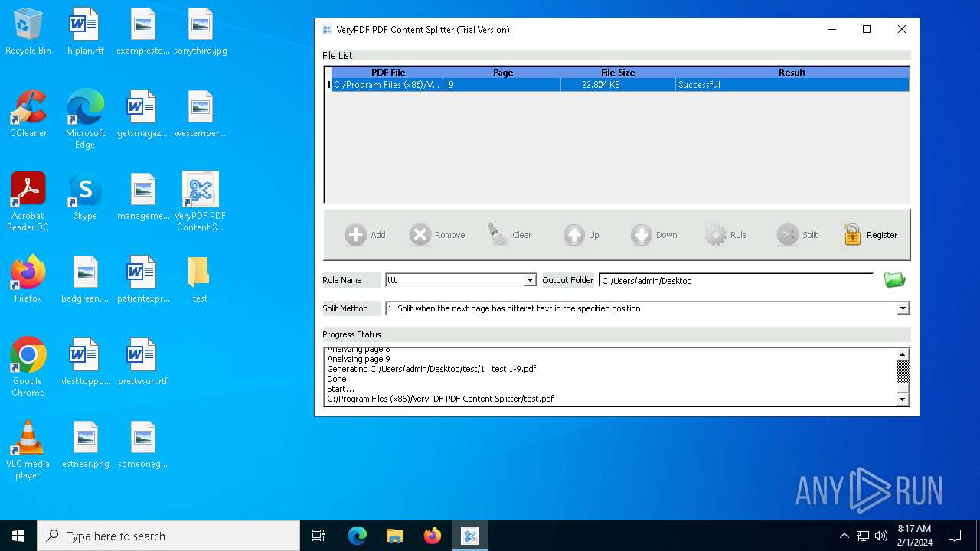Click the 'Generating' log line
The image size is (980, 551).
[431, 369]
